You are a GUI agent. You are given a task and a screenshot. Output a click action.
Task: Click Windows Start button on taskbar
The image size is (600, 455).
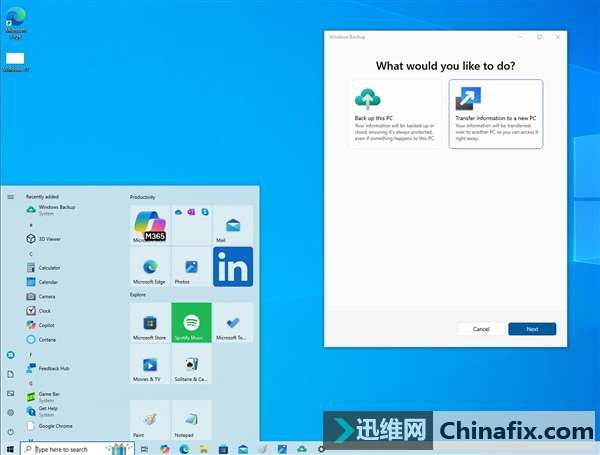pos(10,449)
